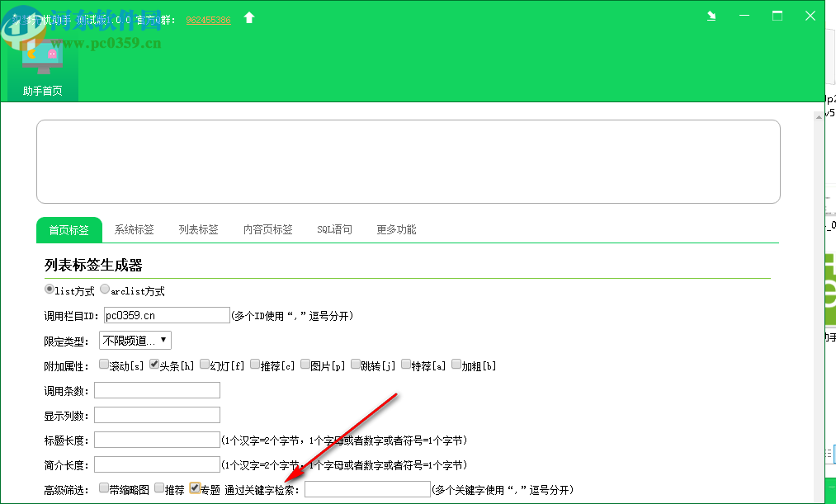
Task: Switch to the 系统标签 tab
Action: [134, 229]
